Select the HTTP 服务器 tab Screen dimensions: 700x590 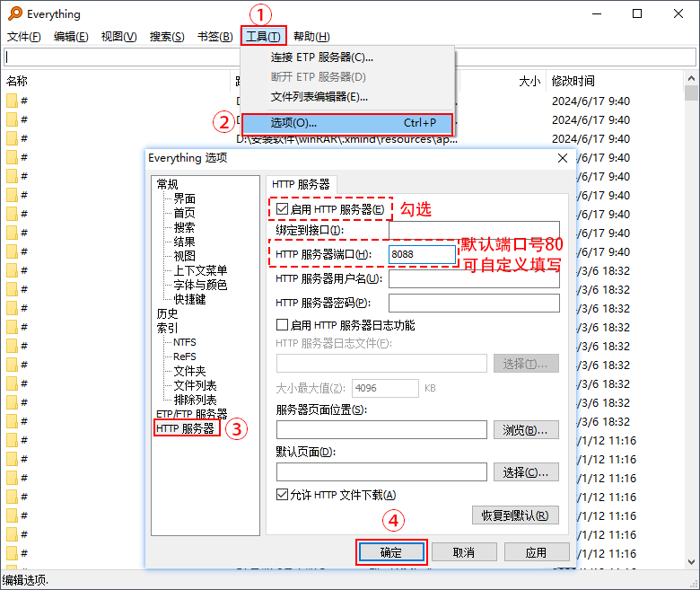click(x=302, y=184)
